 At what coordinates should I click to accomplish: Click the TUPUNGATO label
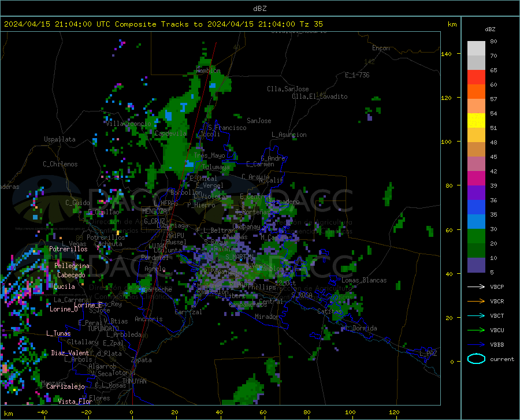(103, 329)
